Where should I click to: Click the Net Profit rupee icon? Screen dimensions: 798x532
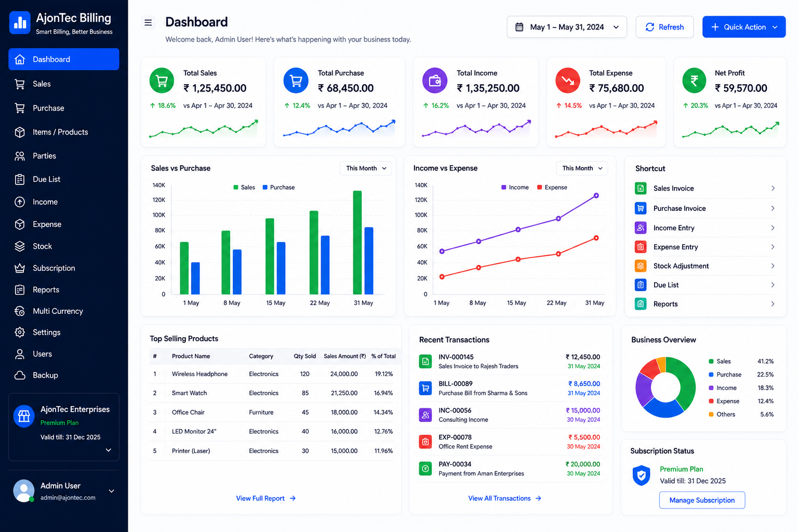pos(694,81)
